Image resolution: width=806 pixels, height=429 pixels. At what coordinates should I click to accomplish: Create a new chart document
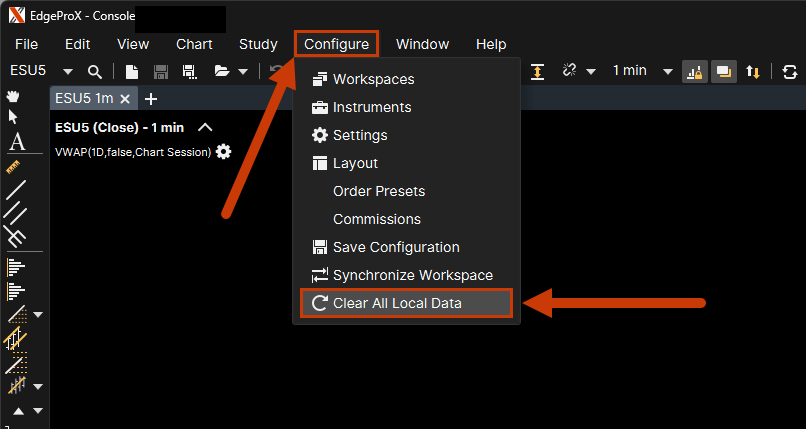pos(132,71)
